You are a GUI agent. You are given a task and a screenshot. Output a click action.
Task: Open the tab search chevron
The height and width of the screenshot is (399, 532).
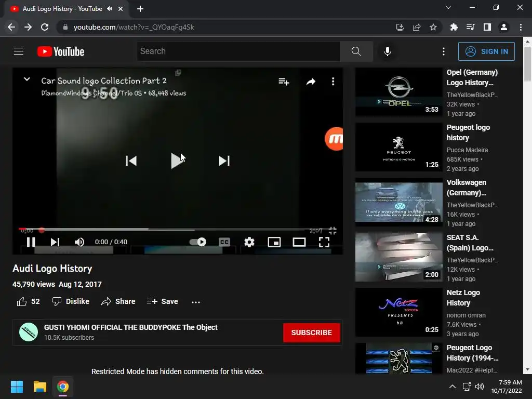[448, 7]
